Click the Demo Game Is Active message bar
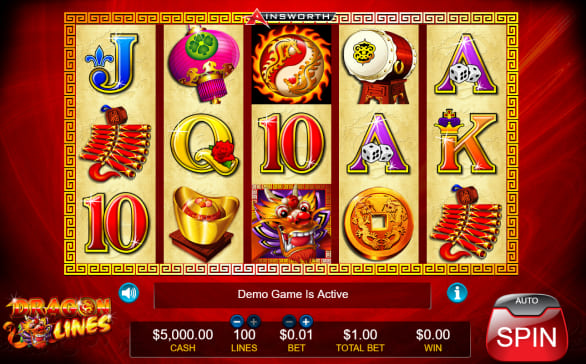This screenshot has width=586, height=364. tap(293, 294)
